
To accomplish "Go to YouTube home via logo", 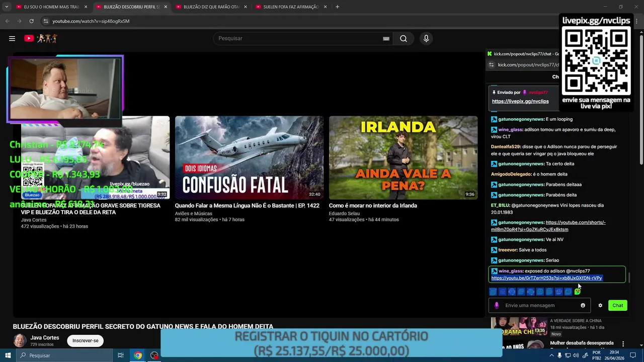I will [x=41, y=38].
